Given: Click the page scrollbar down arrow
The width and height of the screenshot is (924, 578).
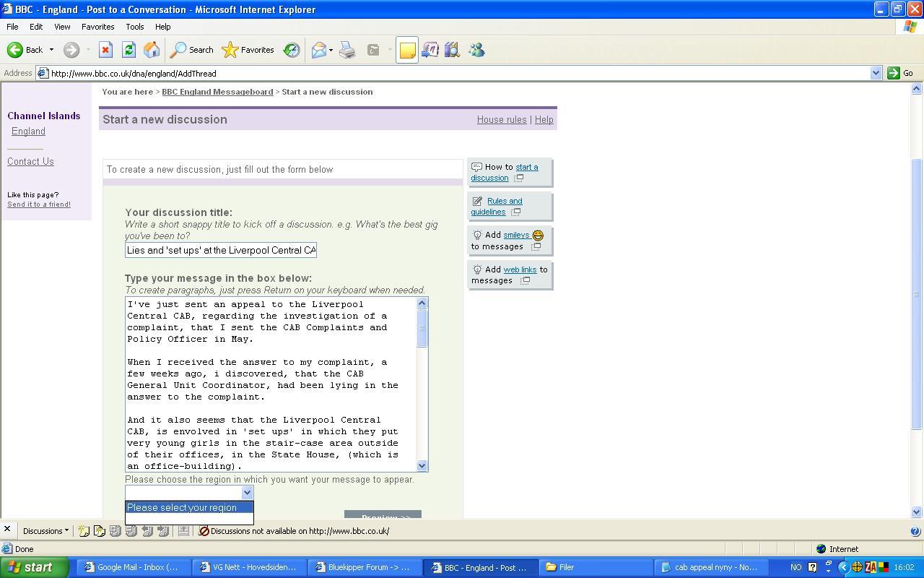Looking at the screenshot, I should click(917, 512).
